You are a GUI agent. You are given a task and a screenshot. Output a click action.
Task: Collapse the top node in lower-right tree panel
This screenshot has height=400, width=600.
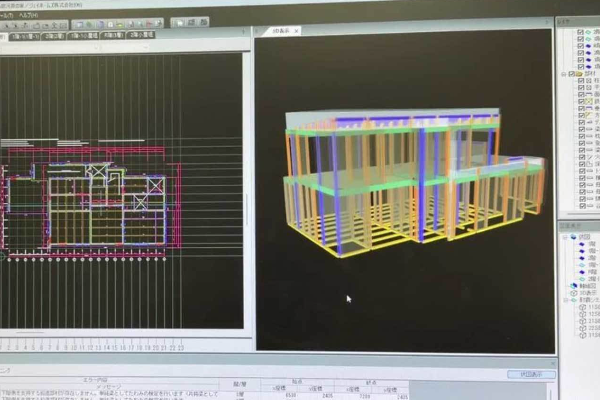coord(567,238)
